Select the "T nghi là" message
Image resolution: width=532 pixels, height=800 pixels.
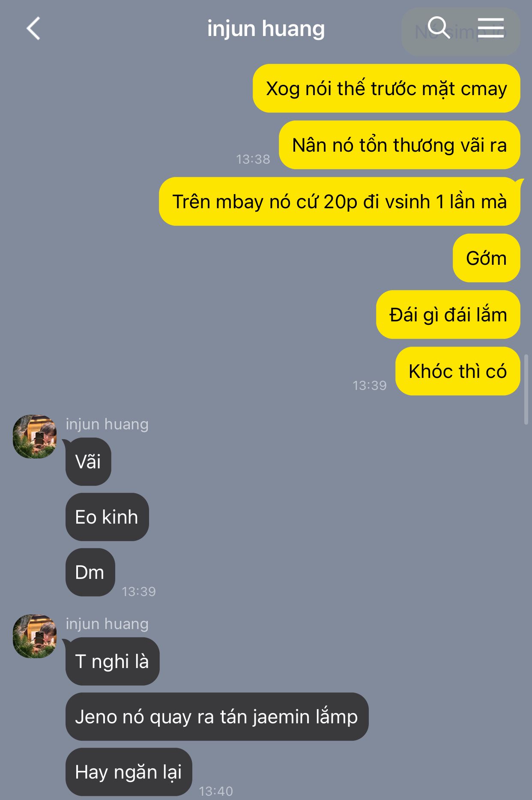pos(112,661)
